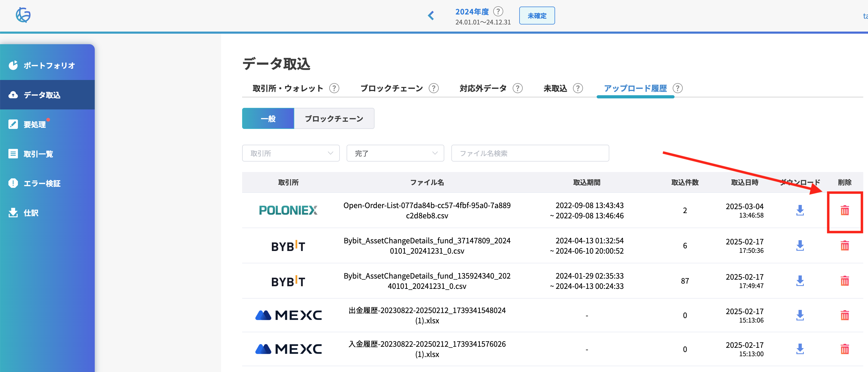This screenshot has width=868, height=372.
Task: Open データ取込 in sidebar
Action: [x=47, y=95]
